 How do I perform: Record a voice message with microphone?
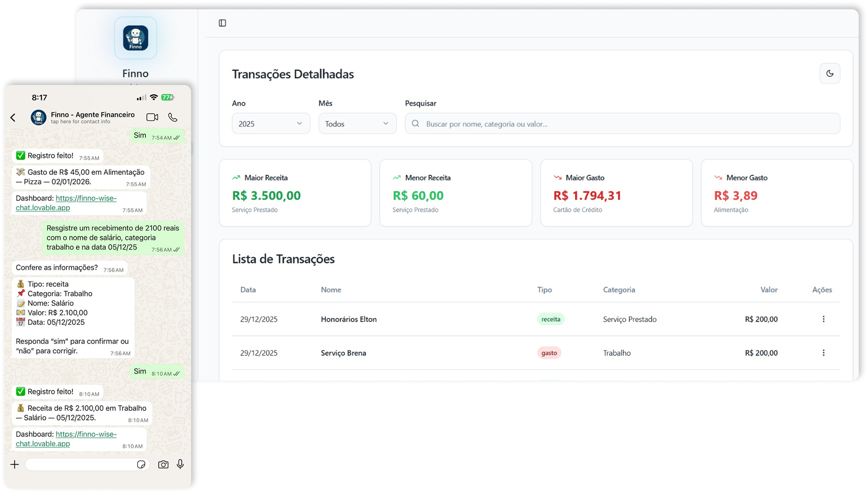click(180, 464)
